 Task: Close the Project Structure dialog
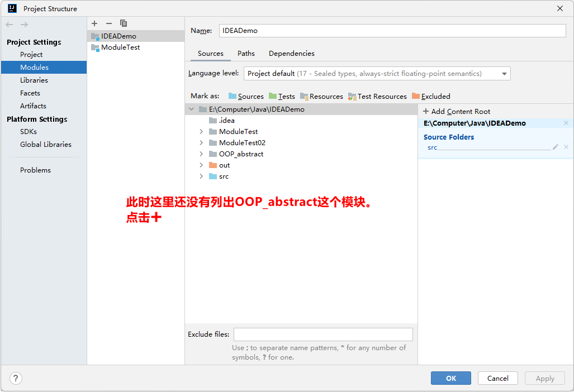click(559, 8)
